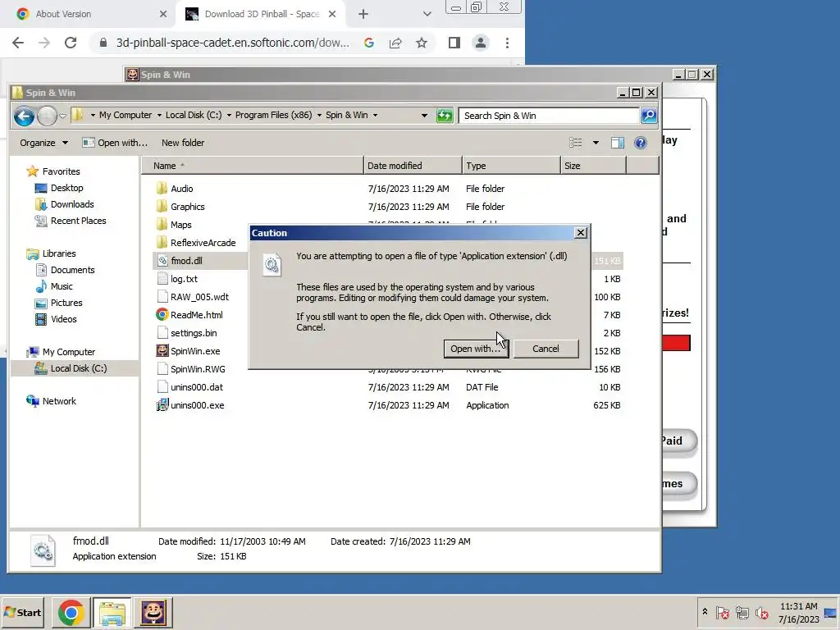
Task: Sort by the Date modified column header
Action: (413, 166)
